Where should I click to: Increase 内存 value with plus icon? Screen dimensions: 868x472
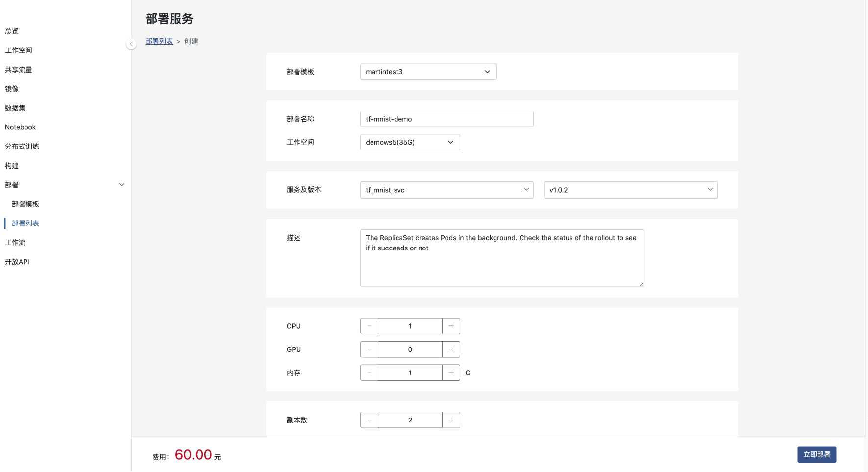(451, 373)
